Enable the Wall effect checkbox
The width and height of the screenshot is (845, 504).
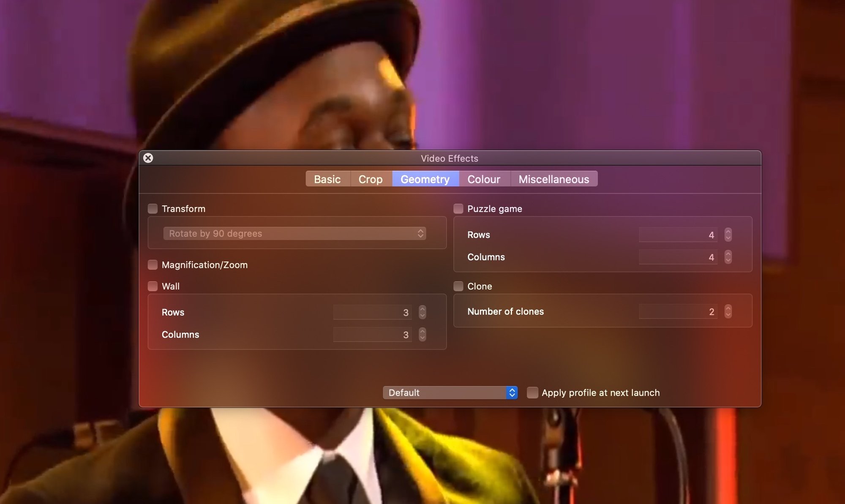[153, 286]
